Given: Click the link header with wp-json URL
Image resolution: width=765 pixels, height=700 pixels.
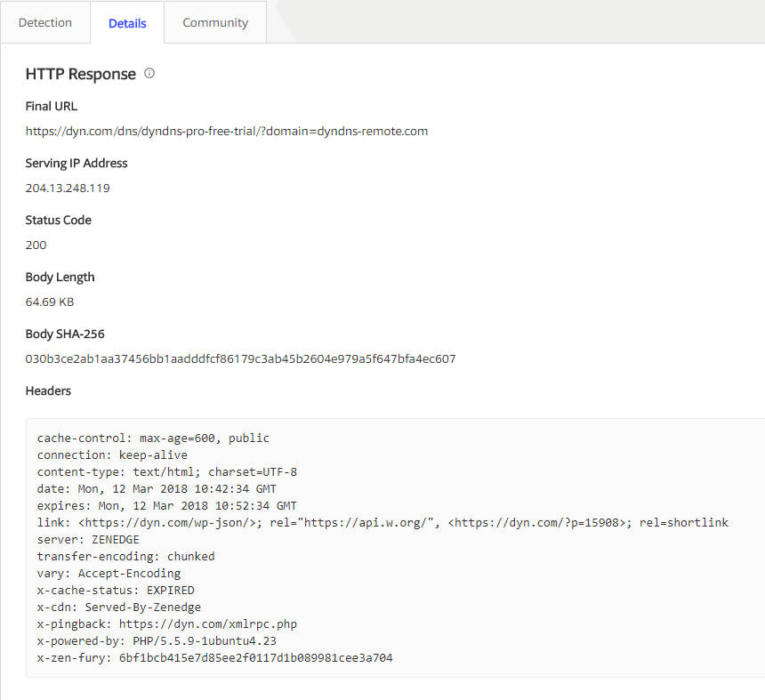Looking at the screenshot, I should (x=382, y=523).
